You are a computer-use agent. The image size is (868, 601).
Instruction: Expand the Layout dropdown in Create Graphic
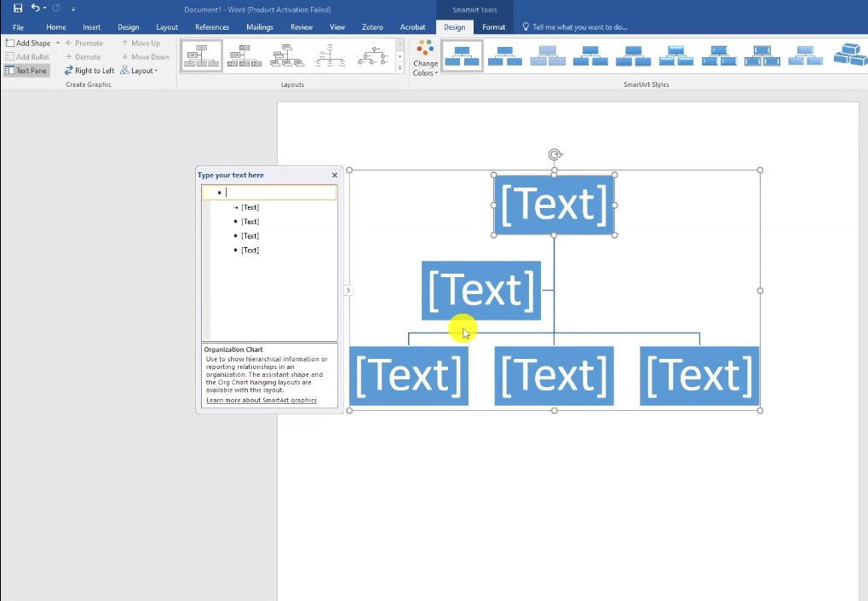[x=139, y=71]
